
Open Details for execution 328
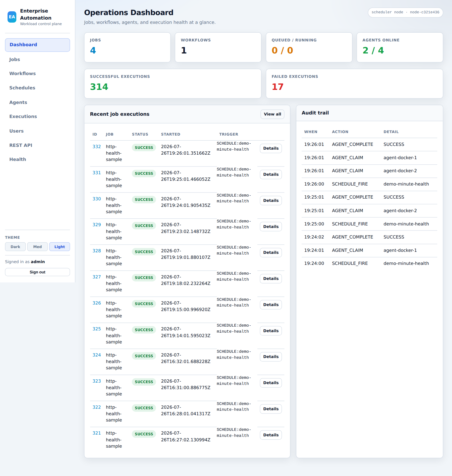[x=271, y=253]
